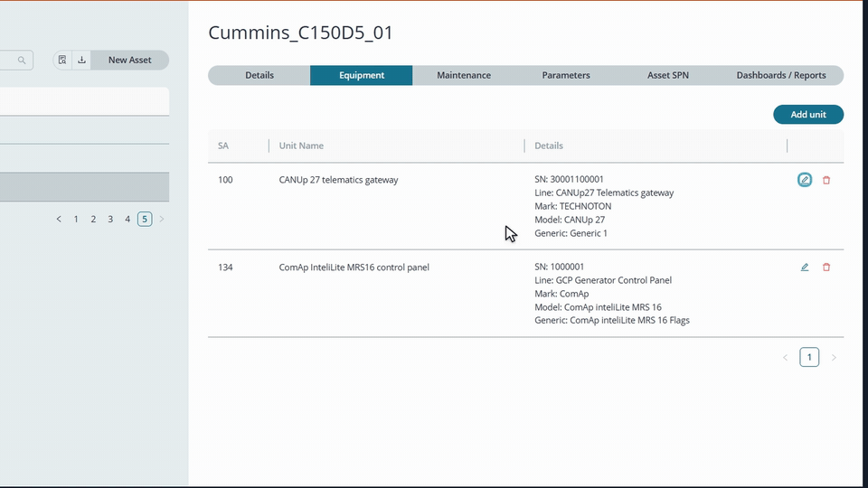Delete the ComAp InteliLite MRS16 unit

click(826, 267)
